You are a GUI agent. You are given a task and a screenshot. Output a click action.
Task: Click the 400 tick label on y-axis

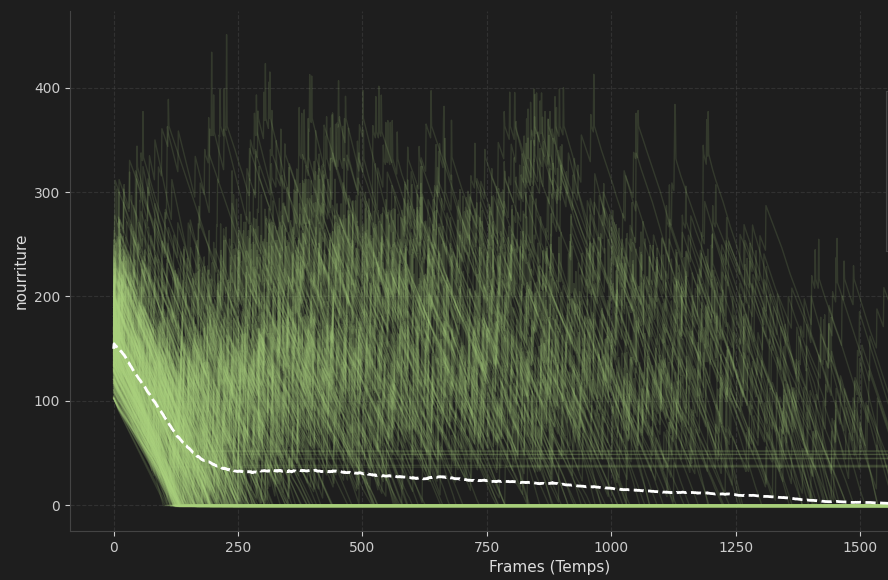tap(47, 89)
